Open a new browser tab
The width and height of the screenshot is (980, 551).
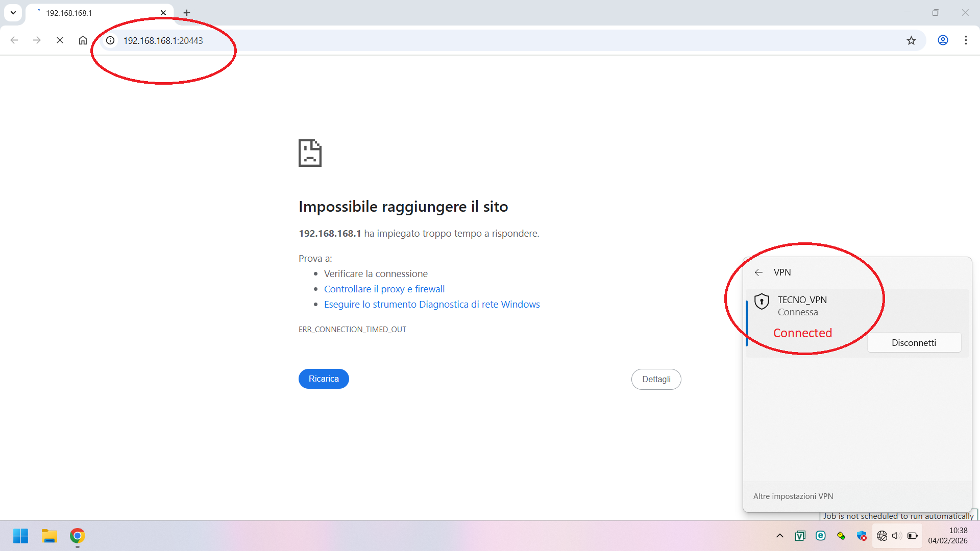click(187, 13)
